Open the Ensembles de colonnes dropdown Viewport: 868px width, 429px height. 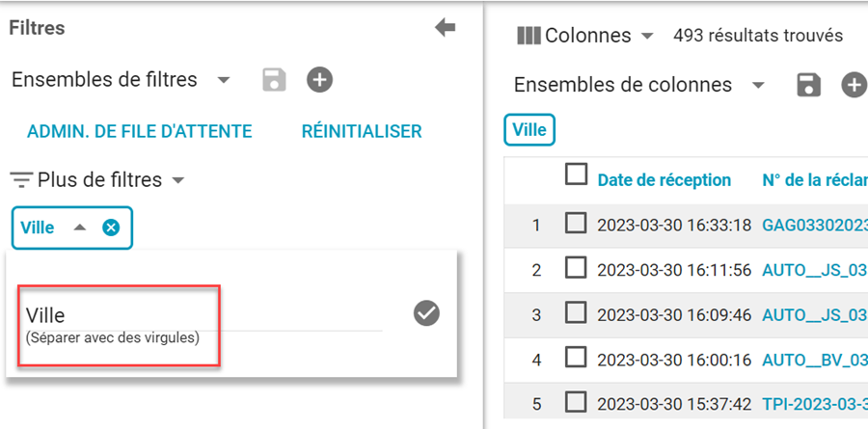758,85
